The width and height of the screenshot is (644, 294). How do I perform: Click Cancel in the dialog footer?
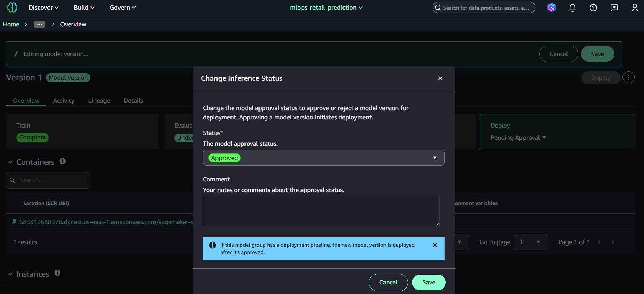388,282
